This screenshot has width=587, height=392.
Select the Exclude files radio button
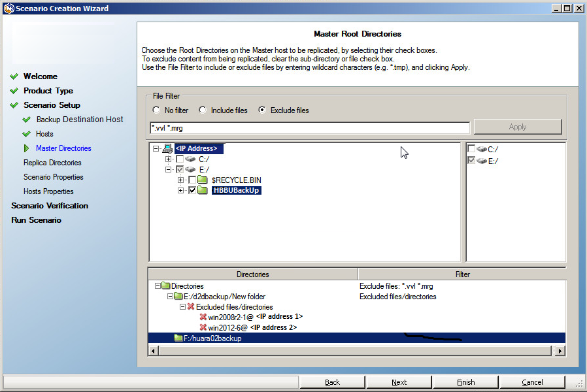click(x=262, y=110)
